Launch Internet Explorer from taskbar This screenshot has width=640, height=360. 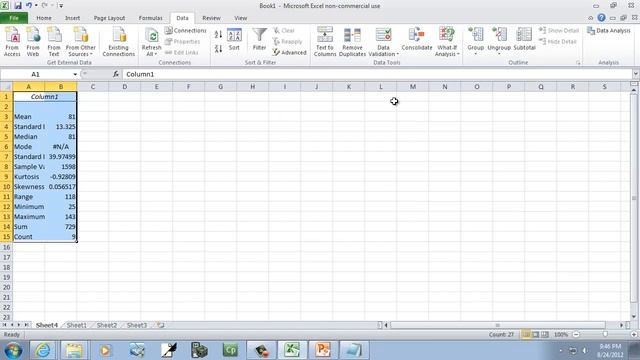(x=43, y=350)
